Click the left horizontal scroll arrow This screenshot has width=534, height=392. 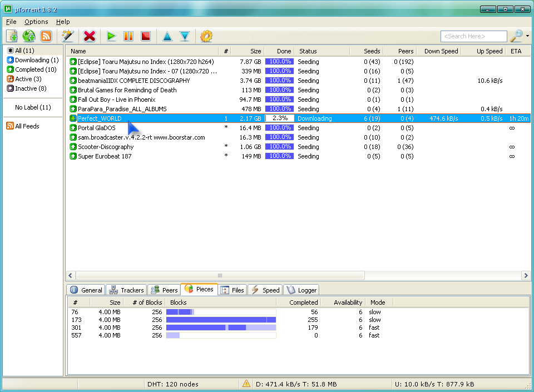(x=71, y=276)
